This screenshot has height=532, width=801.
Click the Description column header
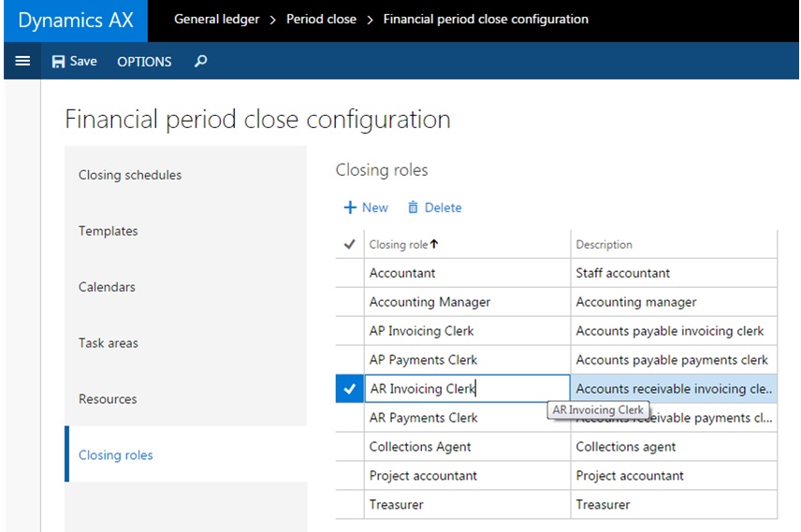[x=604, y=245]
